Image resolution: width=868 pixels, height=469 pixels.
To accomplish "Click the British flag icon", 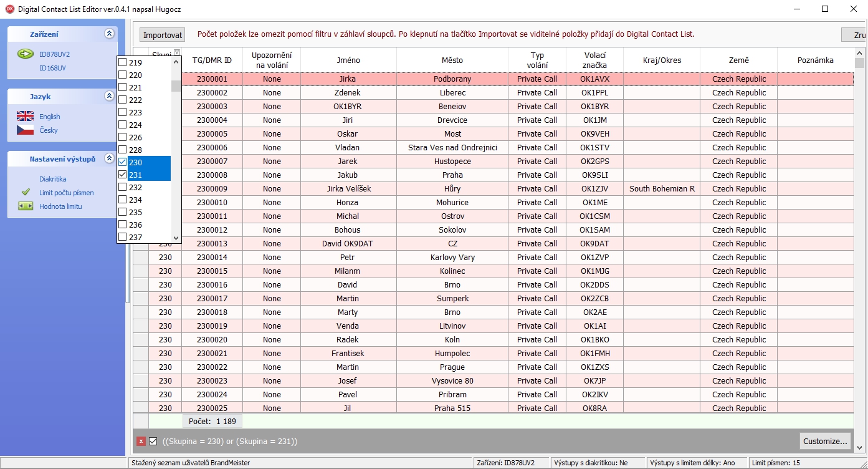I will [x=25, y=116].
